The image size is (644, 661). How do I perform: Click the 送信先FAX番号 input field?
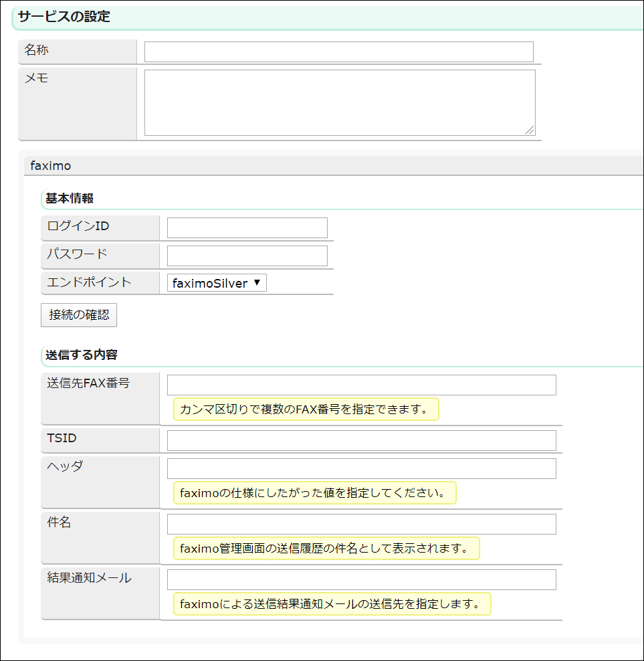click(361, 385)
